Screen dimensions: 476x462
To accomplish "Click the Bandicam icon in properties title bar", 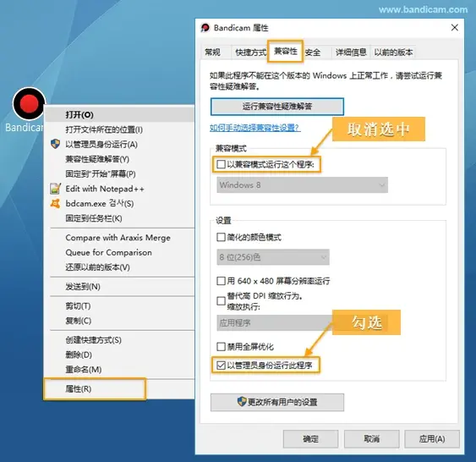I will coord(205,28).
